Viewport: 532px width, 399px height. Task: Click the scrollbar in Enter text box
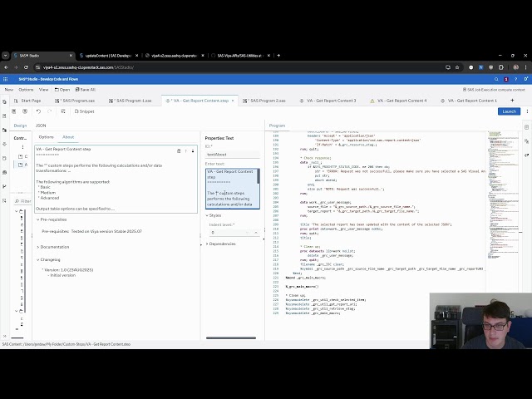click(259, 176)
